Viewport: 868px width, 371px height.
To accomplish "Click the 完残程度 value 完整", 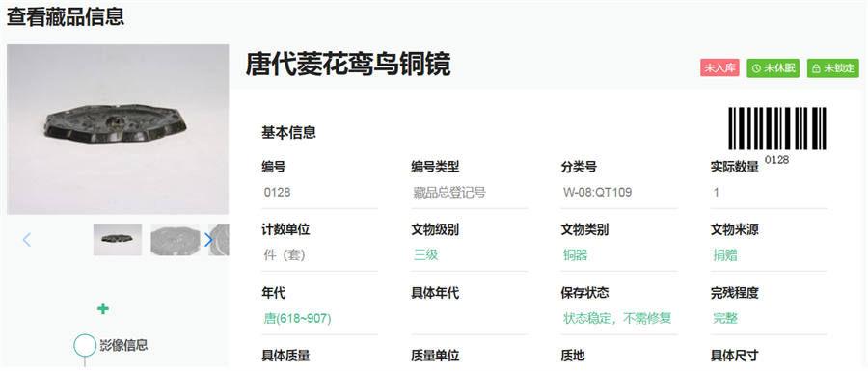I will (725, 318).
